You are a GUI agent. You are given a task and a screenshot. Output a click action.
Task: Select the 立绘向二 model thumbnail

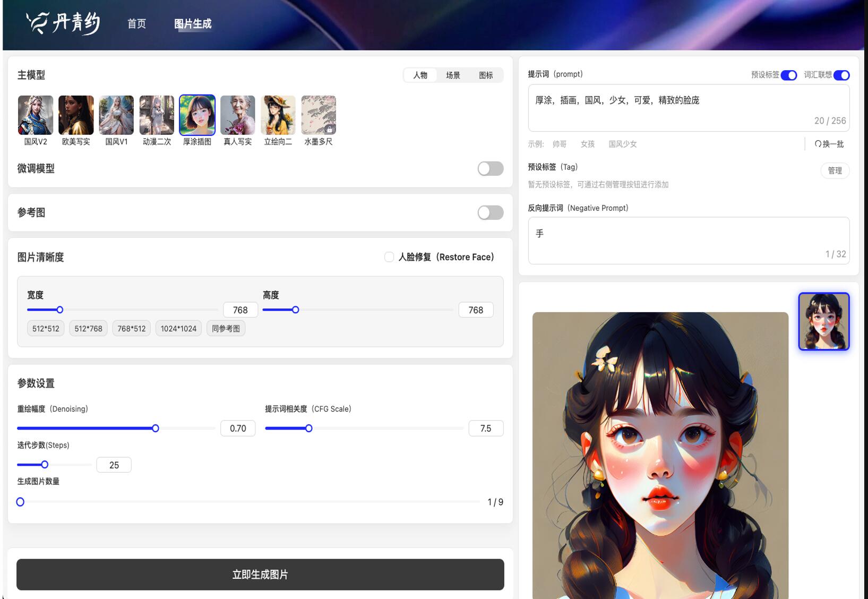tap(278, 115)
